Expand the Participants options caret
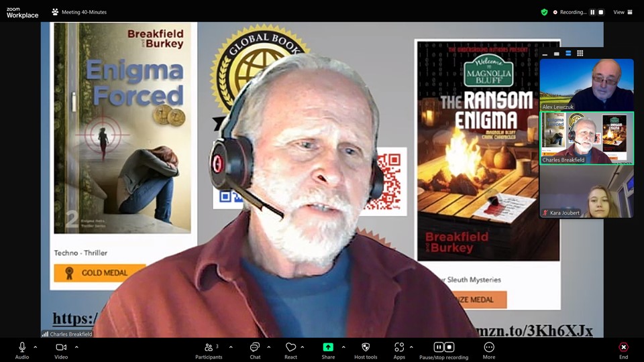Viewport: 644px width, 362px height. [231, 347]
